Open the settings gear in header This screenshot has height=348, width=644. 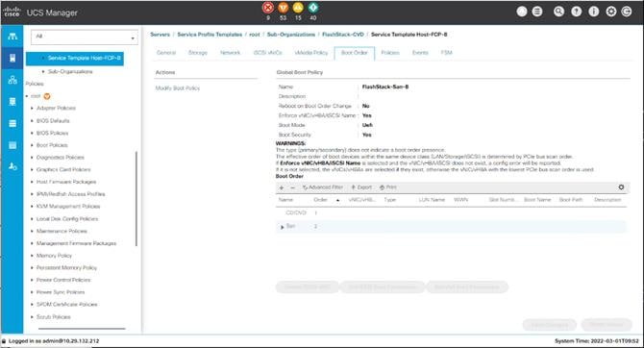click(x=611, y=12)
